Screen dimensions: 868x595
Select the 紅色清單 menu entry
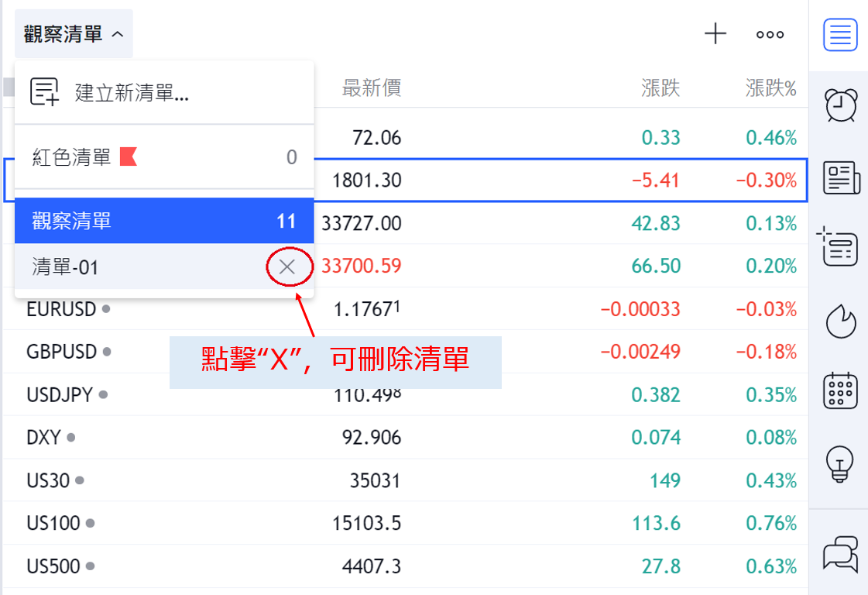click(164, 156)
